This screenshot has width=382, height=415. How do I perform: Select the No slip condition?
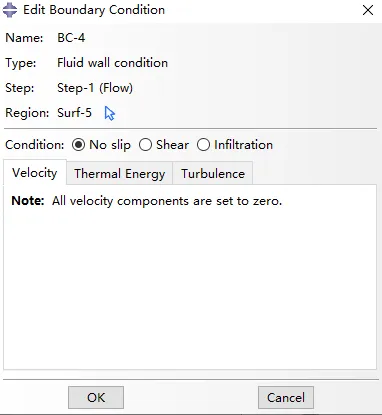pyautogui.click(x=78, y=145)
